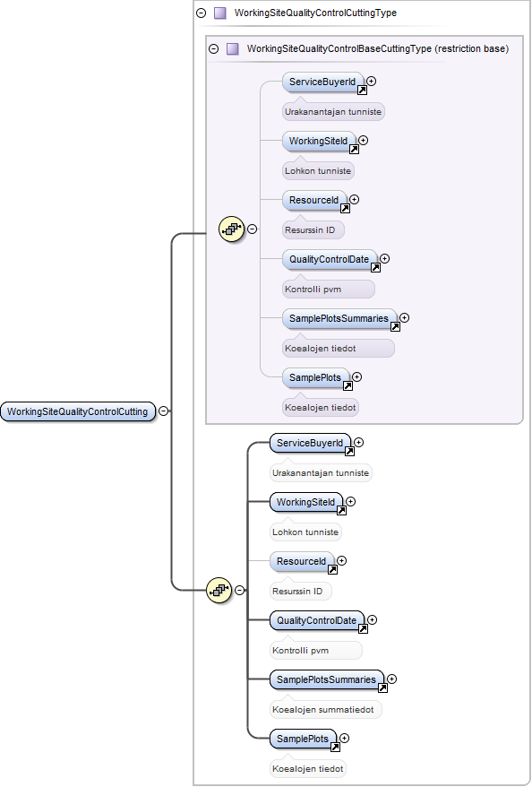Select SamplePlotsSummaries element below the restriction base
The height and width of the screenshot is (787, 532).
tap(326, 680)
